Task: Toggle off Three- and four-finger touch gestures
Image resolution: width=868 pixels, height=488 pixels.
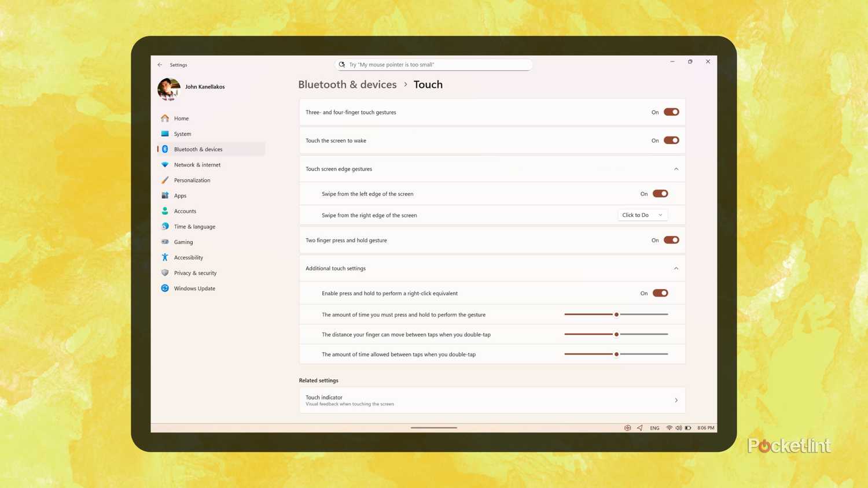Action: [x=671, y=112]
